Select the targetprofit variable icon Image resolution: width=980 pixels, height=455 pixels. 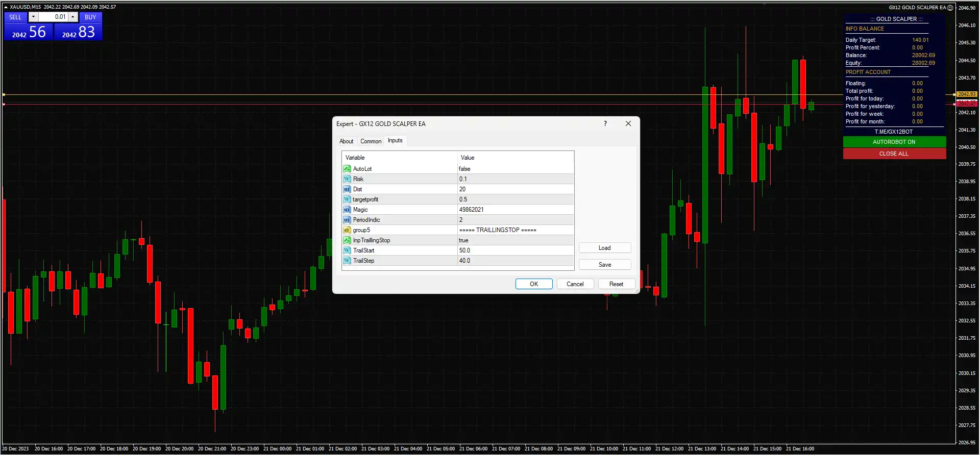coord(347,199)
